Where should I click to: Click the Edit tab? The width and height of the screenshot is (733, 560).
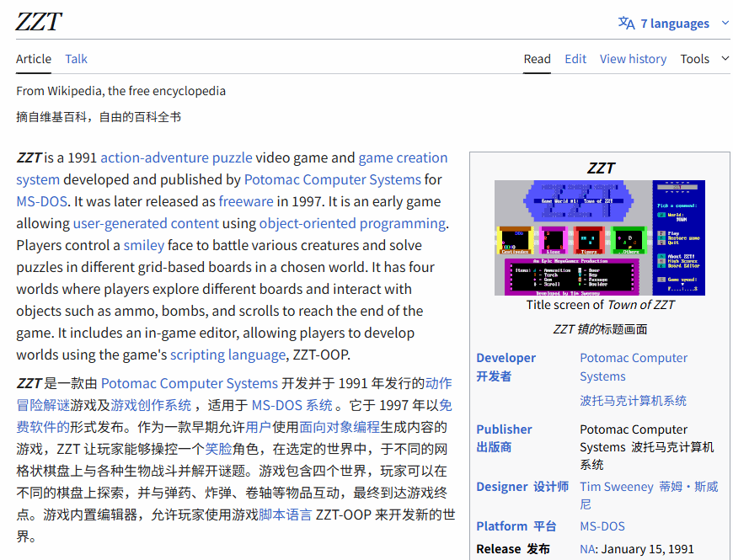click(x=575, y=59)
